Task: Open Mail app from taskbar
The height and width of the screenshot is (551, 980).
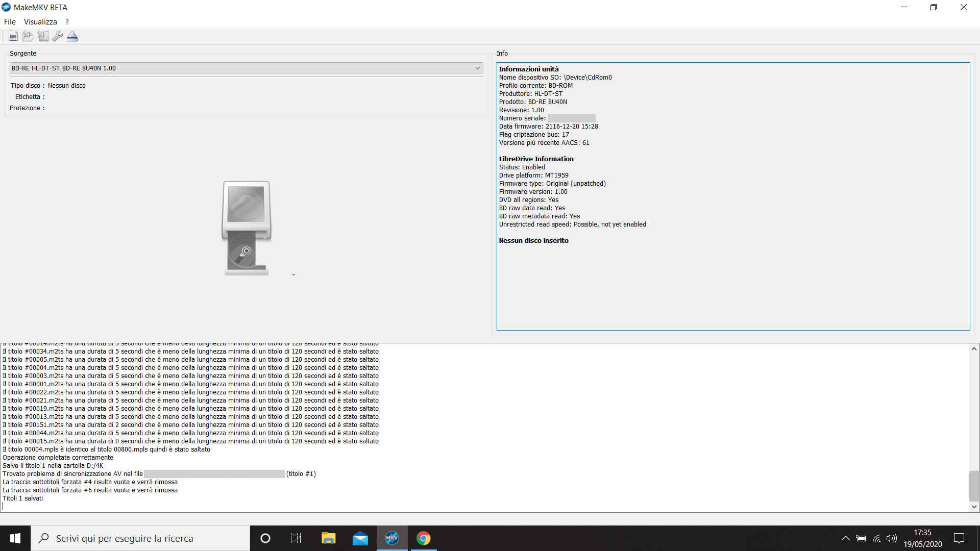Action: pos(360,538)
